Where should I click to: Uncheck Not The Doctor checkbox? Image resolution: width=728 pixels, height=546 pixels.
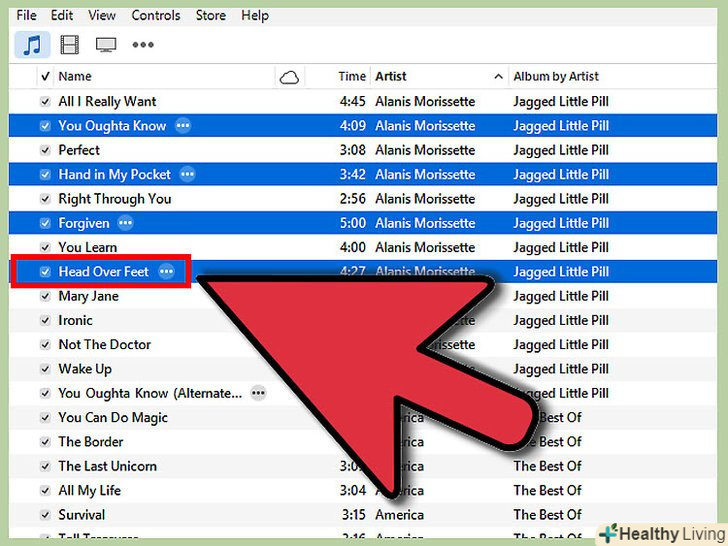point(45,345)
